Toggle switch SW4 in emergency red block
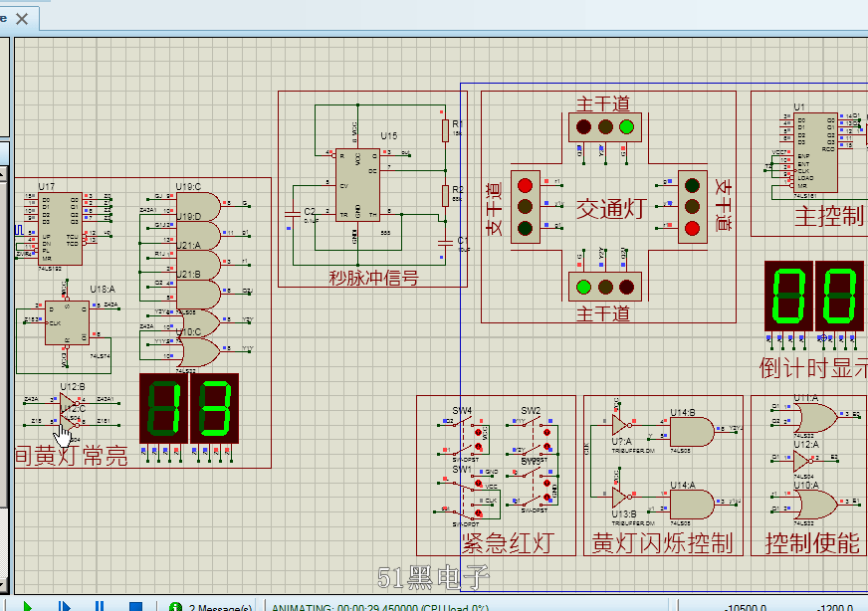 coord(463,437)
